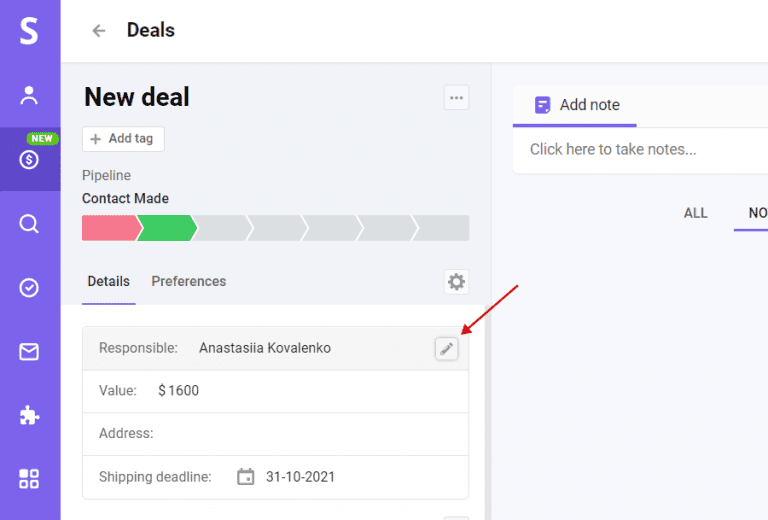Click the back arrow beside Deals
Screen dimensions: 768x520
[98, 31]
